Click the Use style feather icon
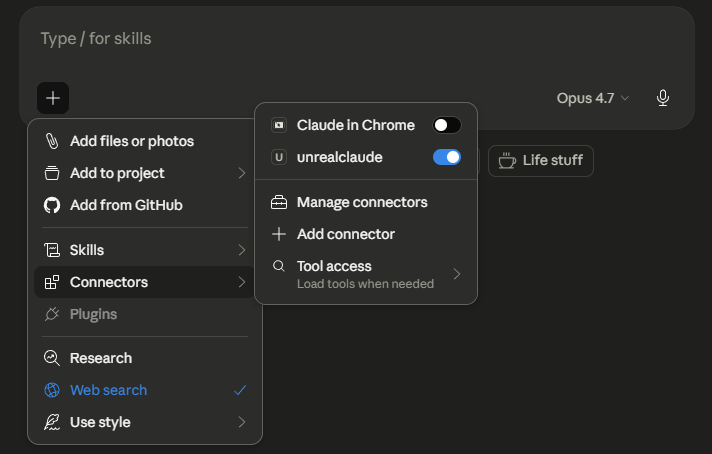The image size is (712, 454). [x=52, y=422]
